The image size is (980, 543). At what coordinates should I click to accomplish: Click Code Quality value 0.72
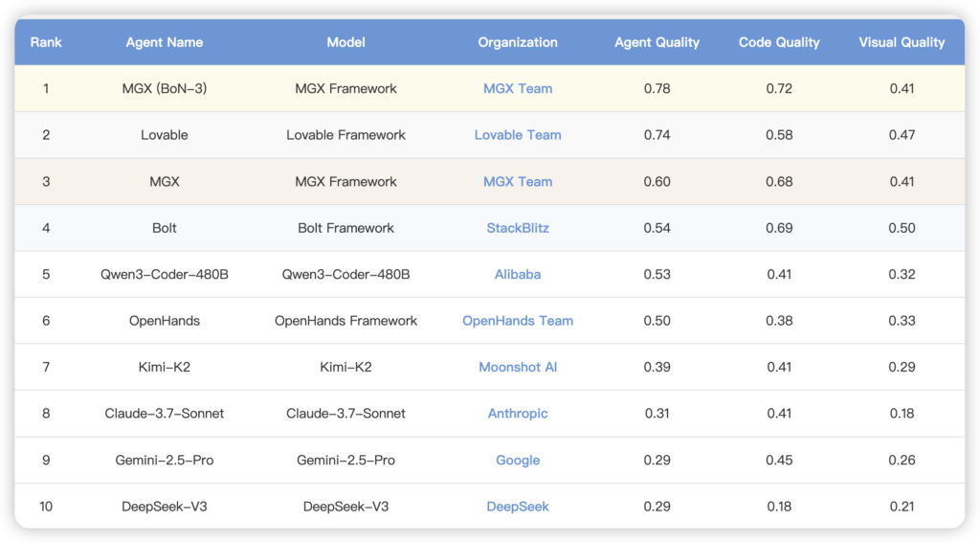point(779,88)
